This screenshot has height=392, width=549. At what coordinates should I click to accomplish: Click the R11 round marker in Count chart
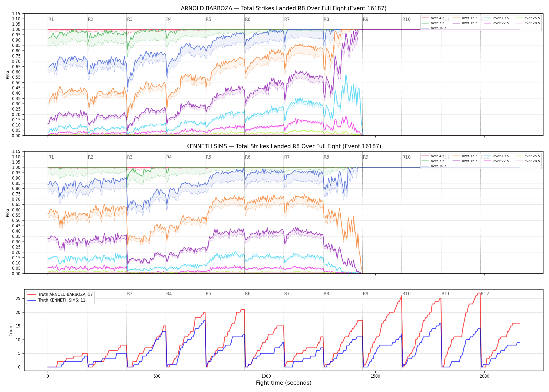(446, 294)
